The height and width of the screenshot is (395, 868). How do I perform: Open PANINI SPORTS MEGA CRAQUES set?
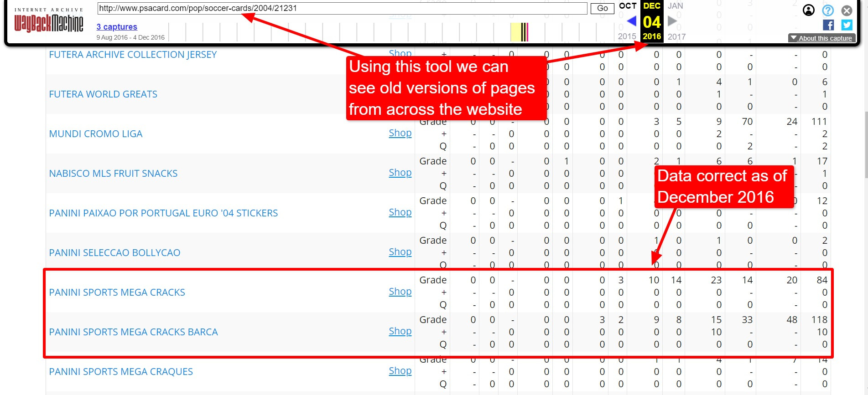coord(121,372)
